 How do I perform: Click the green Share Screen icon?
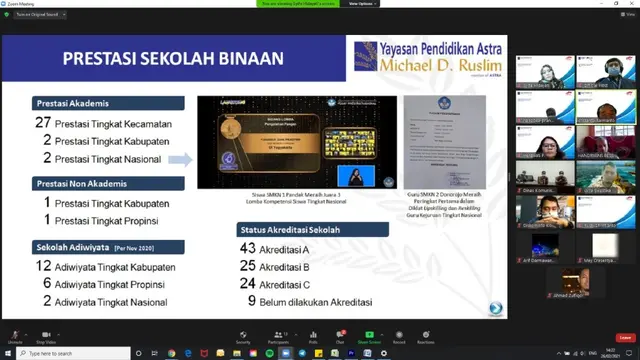369,335
